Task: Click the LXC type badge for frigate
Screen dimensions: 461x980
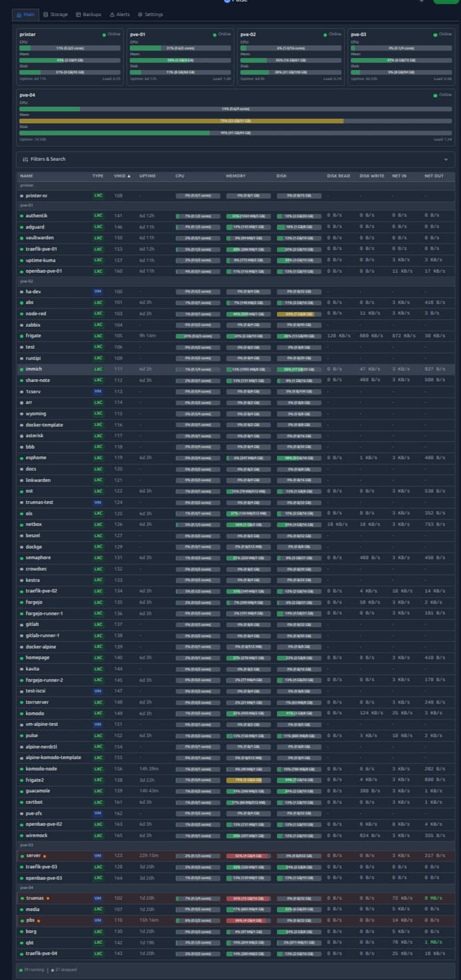Action: (98, 336)
